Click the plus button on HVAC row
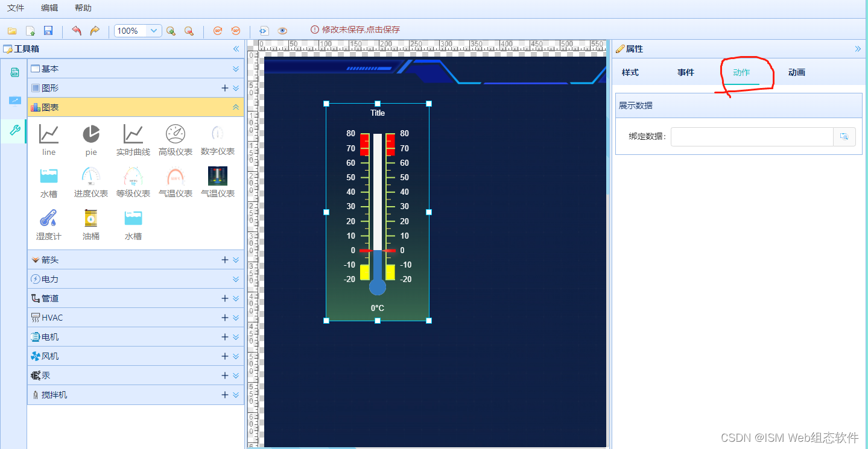Image resolution: width=868 pixels, height=449 pixels. pyautogui.click(x=225, y=318)
